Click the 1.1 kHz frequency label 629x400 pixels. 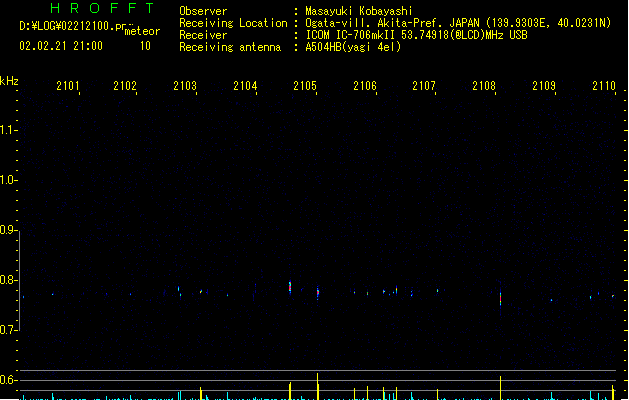(x=8, y=130)
